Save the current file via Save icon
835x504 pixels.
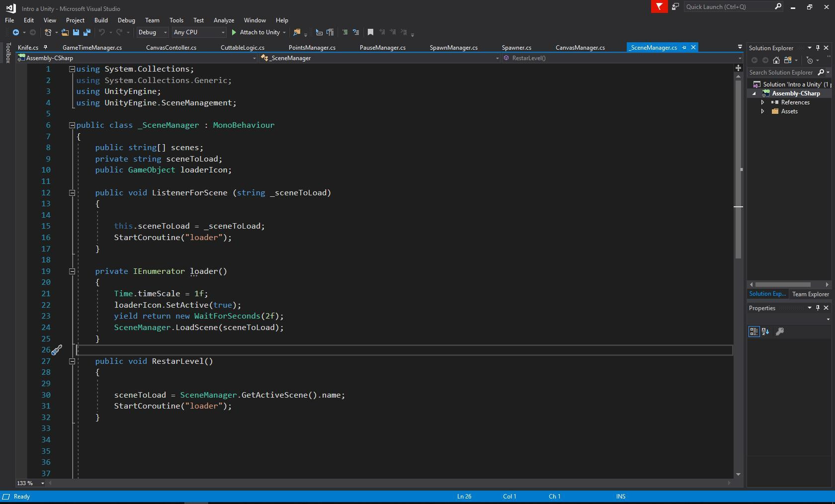tap(76, 32)
